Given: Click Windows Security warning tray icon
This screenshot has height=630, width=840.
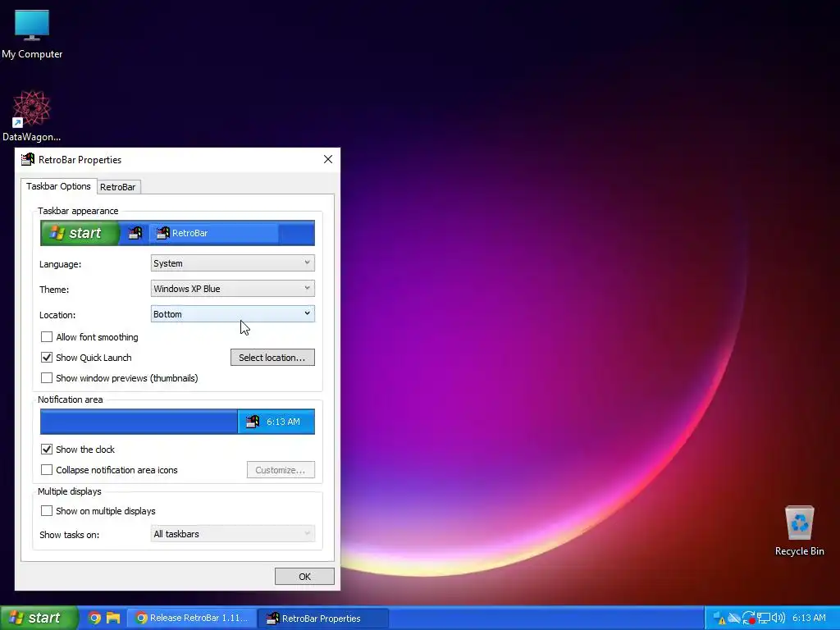Looking at the screenshot, I should (x=719, y=619).
